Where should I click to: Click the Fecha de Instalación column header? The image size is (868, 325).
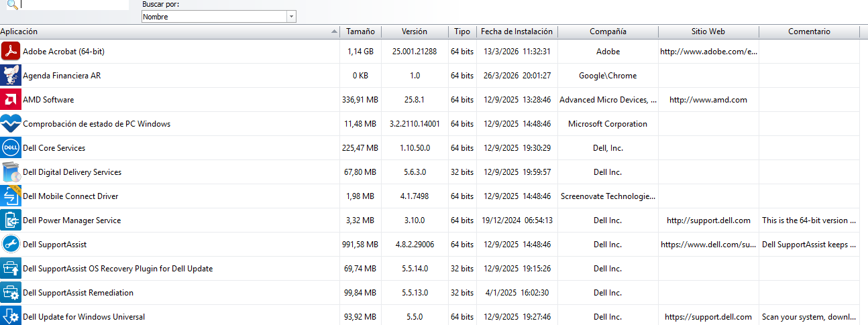coord(517,31)
